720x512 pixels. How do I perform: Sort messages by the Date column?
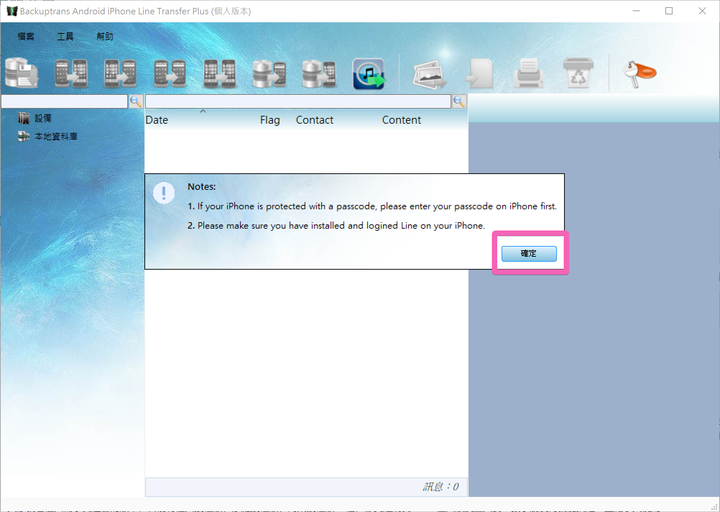click(157, 120)
